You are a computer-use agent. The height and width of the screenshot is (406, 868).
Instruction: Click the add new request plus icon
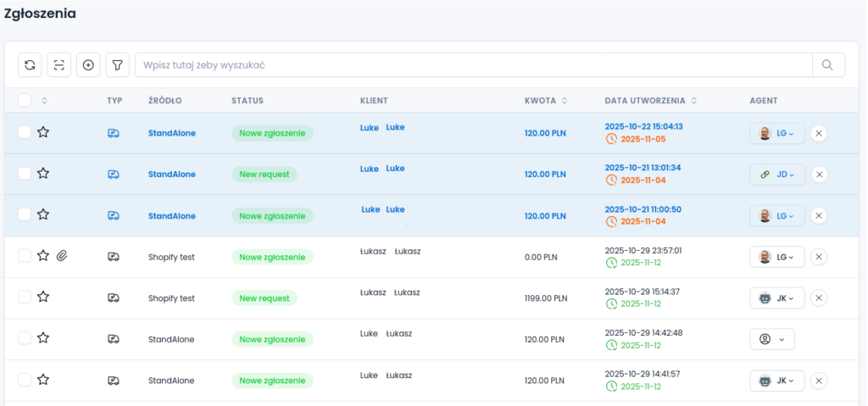[88, 65]
